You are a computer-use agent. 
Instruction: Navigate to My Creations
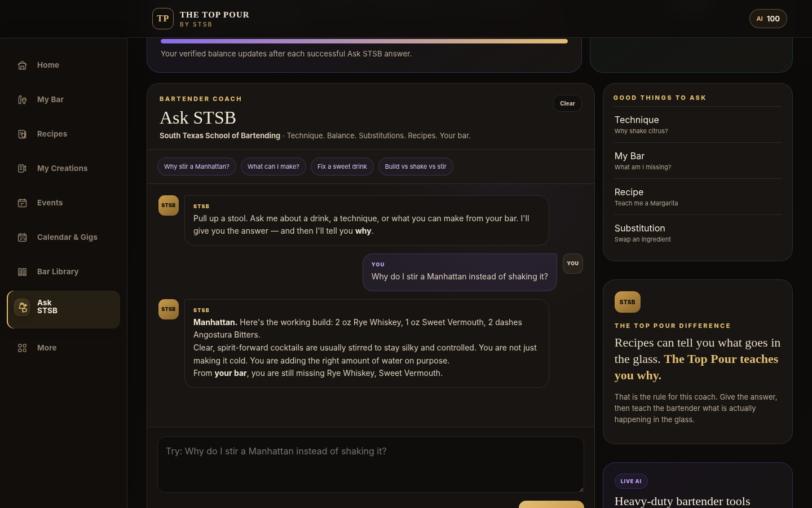(62, 169)
